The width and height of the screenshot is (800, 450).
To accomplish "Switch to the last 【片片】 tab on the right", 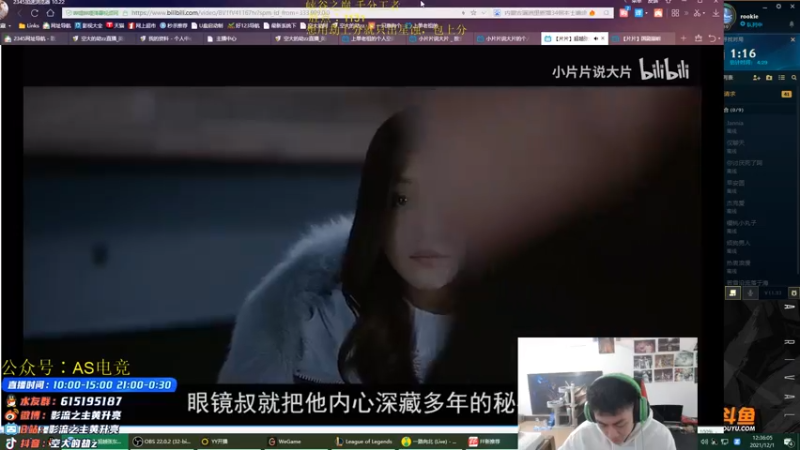I will click(640, 39).
